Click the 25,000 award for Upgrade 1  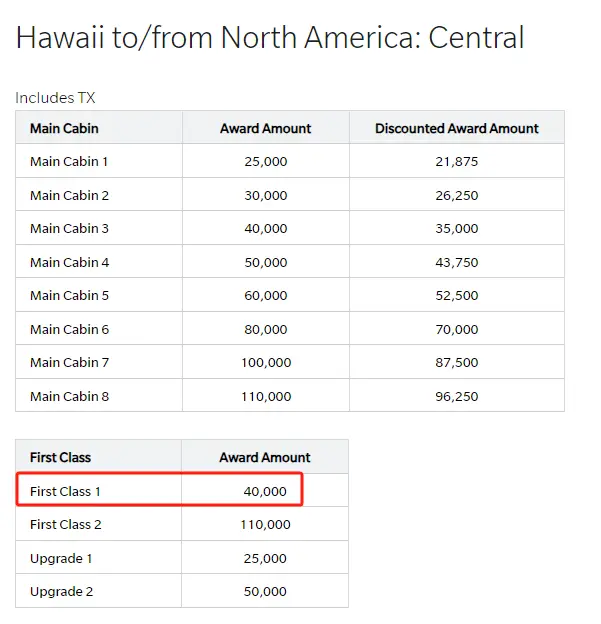(x=265, y=558)
